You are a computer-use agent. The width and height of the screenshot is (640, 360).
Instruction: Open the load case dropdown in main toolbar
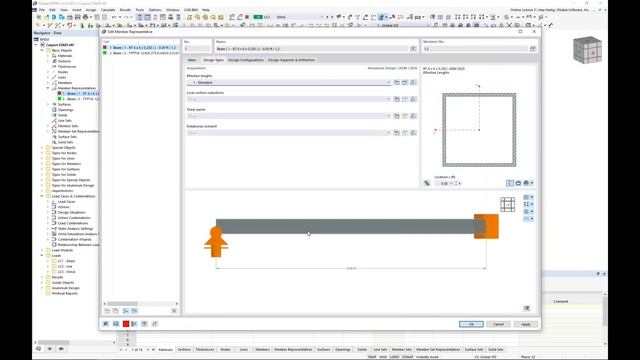(322, 17)
